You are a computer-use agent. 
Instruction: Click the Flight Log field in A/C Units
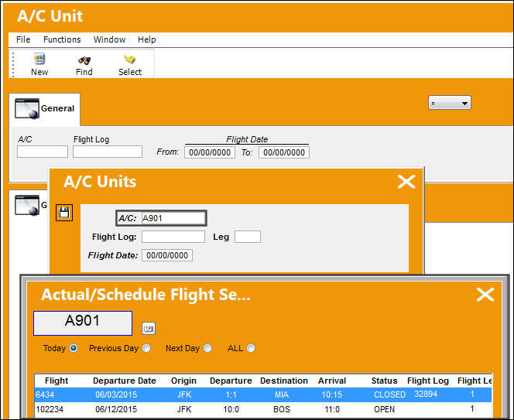(x=173, y=237)
